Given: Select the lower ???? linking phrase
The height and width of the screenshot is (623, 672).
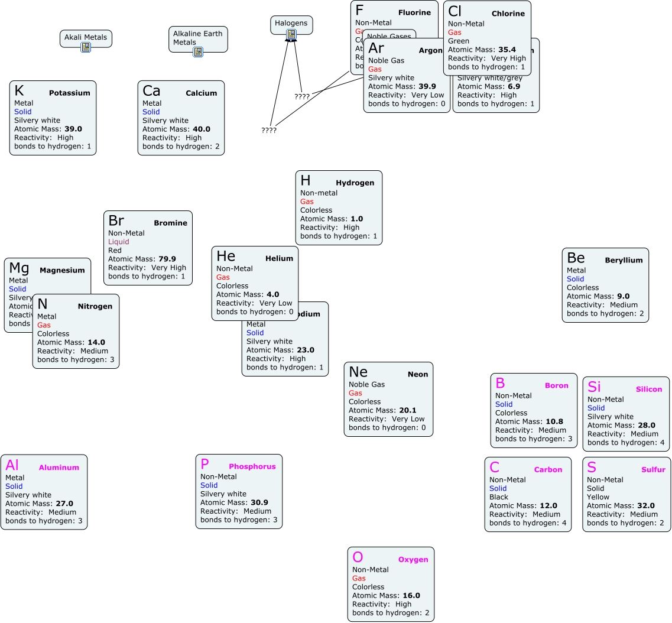Looking at the screenshot, I should 269,130.
